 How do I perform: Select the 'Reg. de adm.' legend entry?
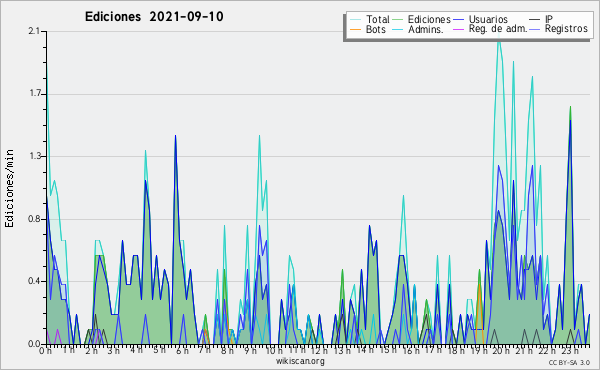click(x=498, y=29)
